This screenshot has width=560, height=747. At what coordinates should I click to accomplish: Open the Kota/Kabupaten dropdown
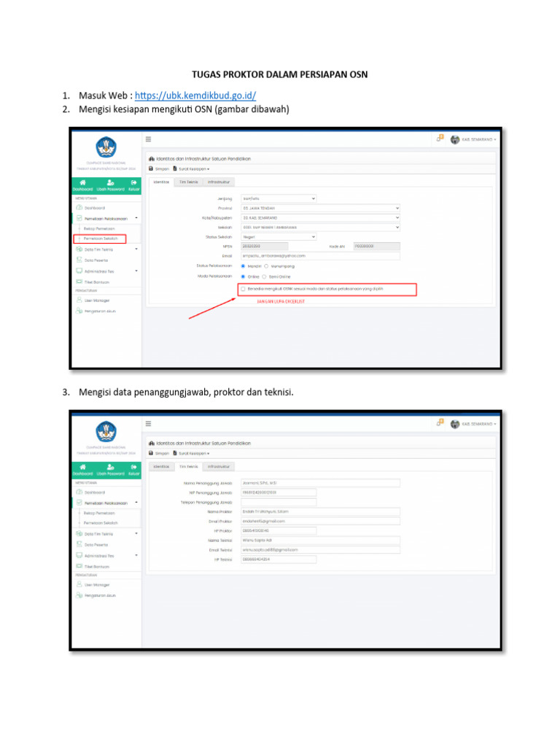click(321, 217)
